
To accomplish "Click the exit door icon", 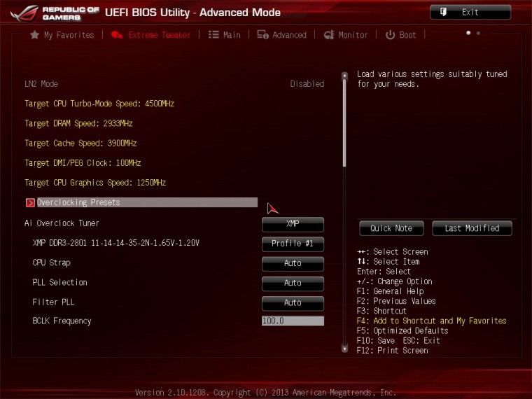I will click(x=443, y=12).
